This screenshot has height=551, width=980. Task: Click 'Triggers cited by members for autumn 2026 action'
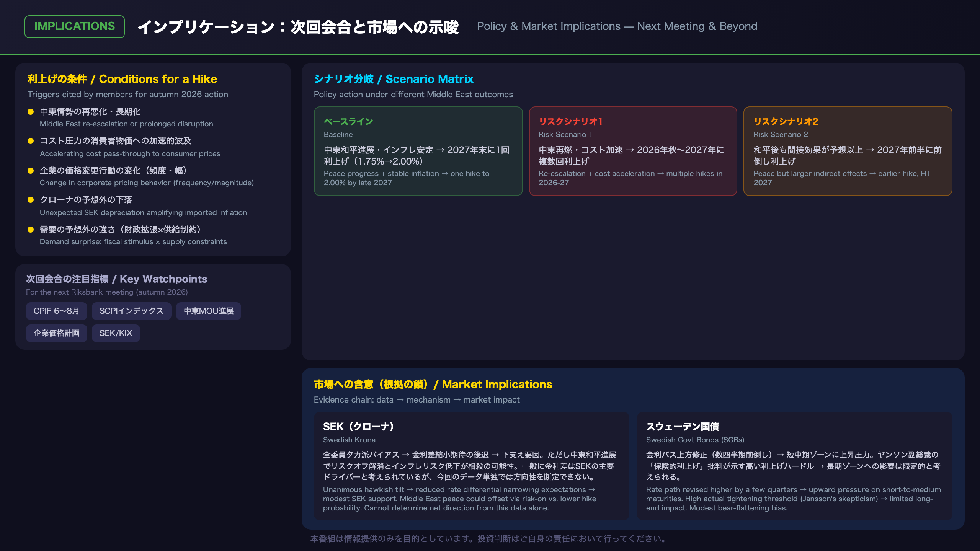pos(128,95)
